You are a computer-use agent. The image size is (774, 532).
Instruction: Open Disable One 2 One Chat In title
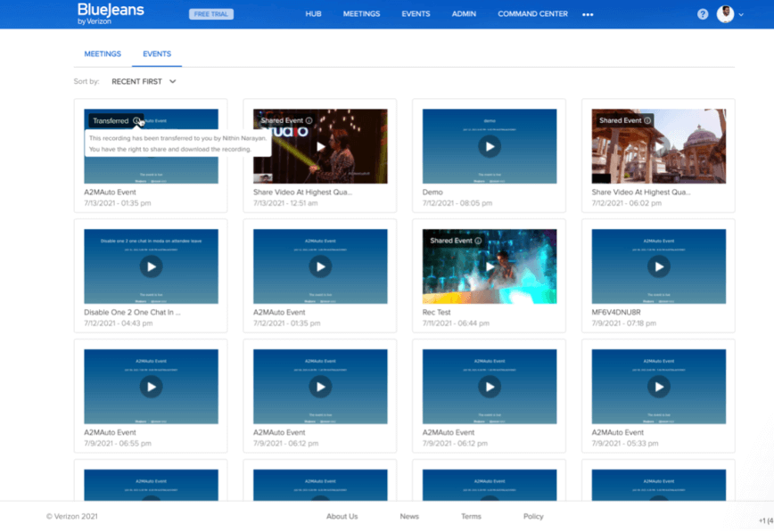[x=132, y=313]
